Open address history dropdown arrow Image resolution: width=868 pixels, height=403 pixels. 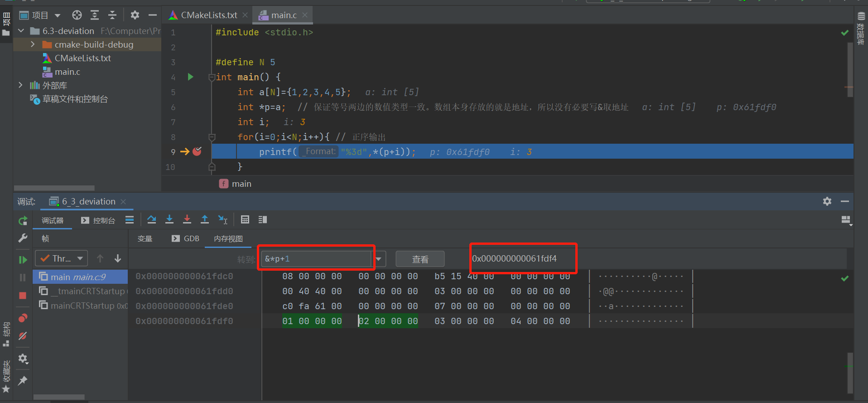[x=378, y=259]
